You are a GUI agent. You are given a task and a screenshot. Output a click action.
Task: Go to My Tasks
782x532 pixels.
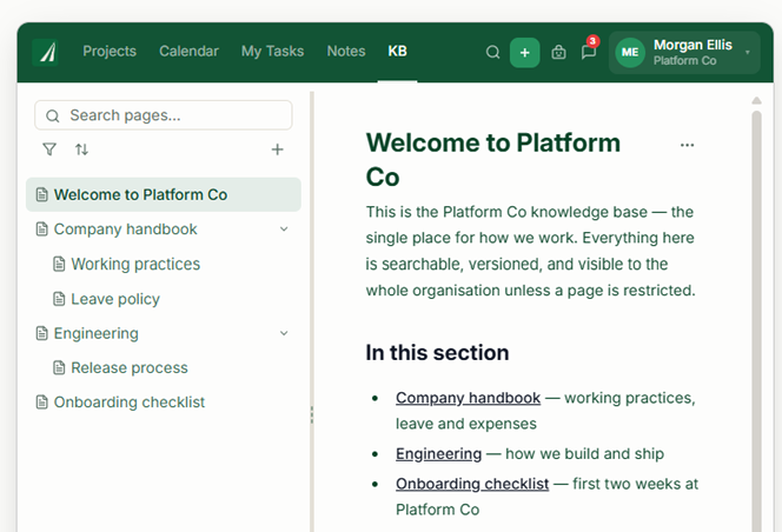pyautogui.click(x=273, y=51)
